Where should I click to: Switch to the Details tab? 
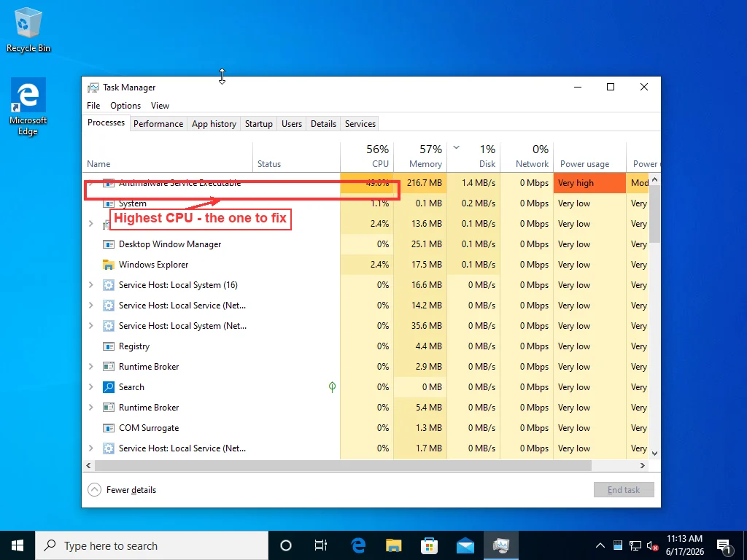click(x=323, y=124)
